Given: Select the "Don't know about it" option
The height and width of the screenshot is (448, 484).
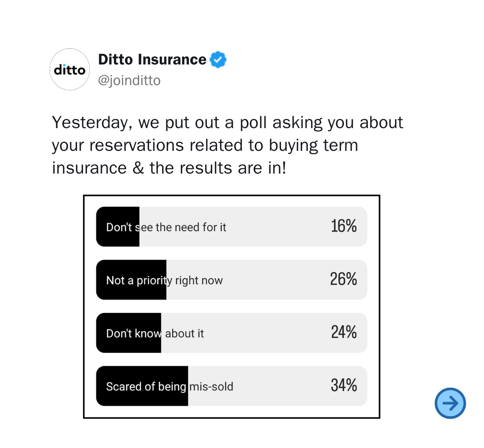Looking at the screenshot, I should [x=232, y=333].
